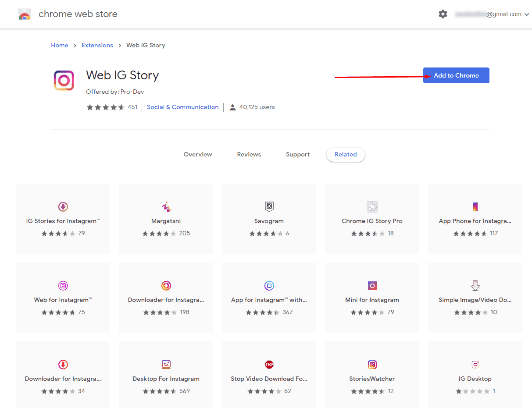Switch to the Overview tab

198,154
